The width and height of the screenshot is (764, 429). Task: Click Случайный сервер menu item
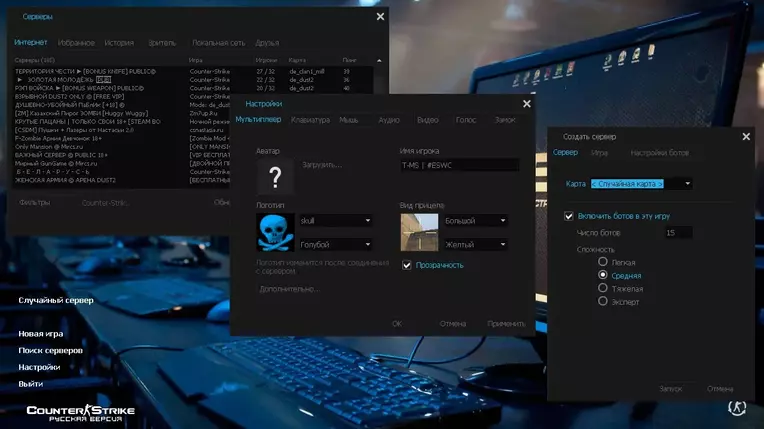(x=56, y=300)
